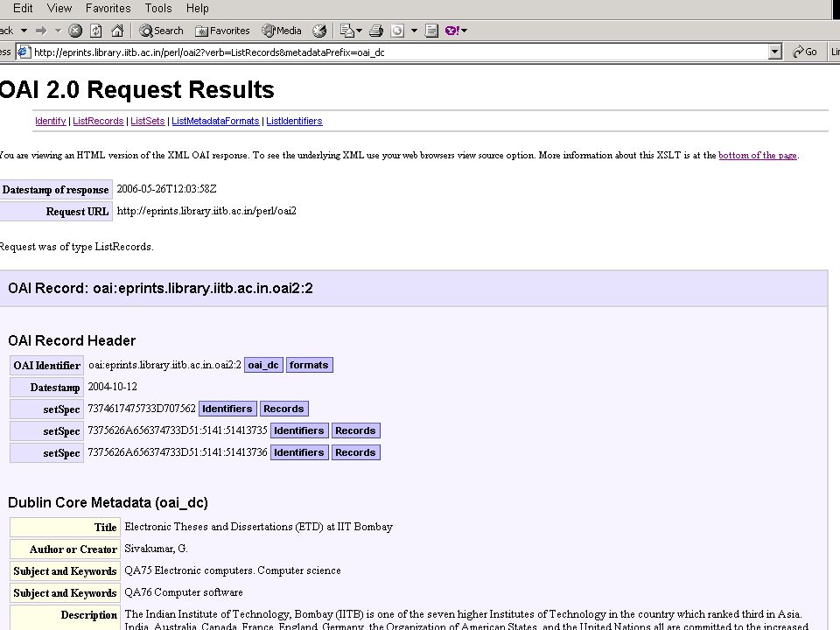This screenshot has width=840, height=630.
Task: Click the Go button
Action: coord(805,52)
